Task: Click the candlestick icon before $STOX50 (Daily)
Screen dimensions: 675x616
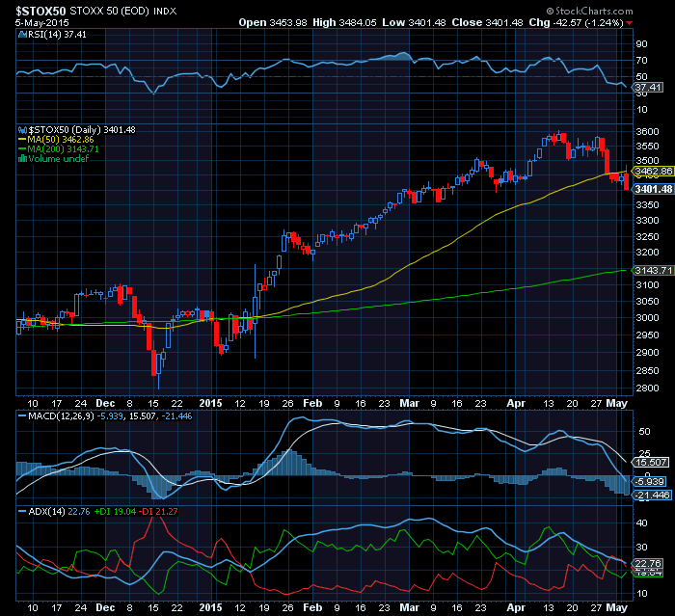Action: [22, 129]
